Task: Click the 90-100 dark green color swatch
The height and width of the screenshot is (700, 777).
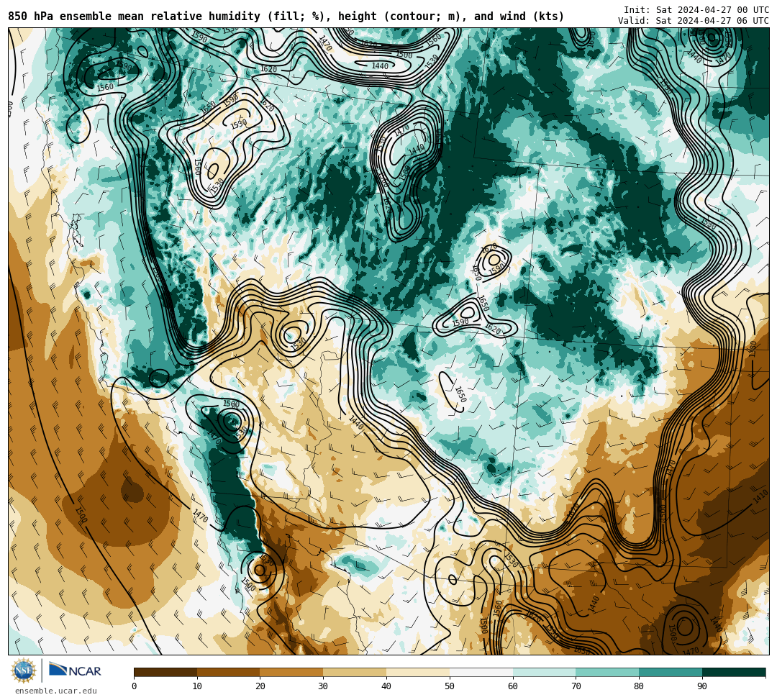Action: coord(734,672)
